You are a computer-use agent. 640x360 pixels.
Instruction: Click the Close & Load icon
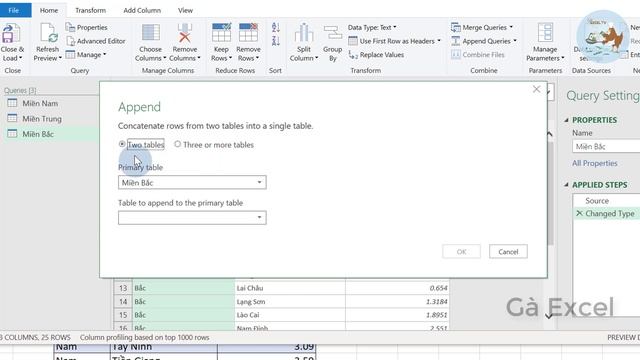pos(11,34)
